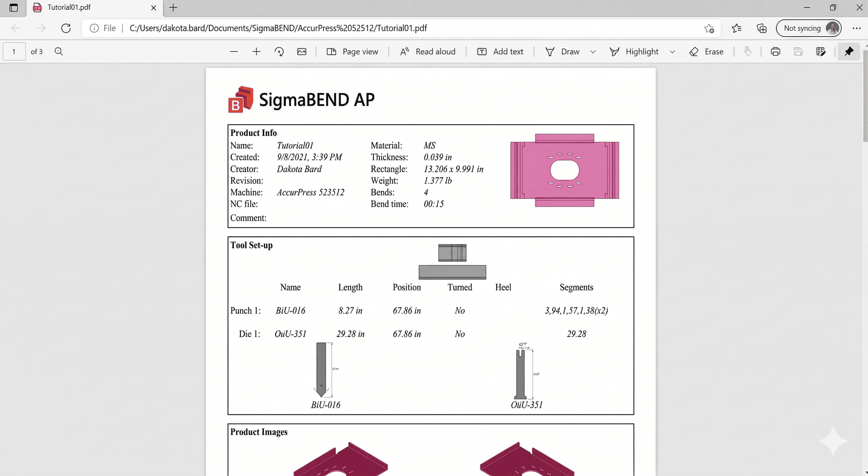Screen dimensions: 868x476
Task: Toggle draw with touch
Action: [747, 51]
